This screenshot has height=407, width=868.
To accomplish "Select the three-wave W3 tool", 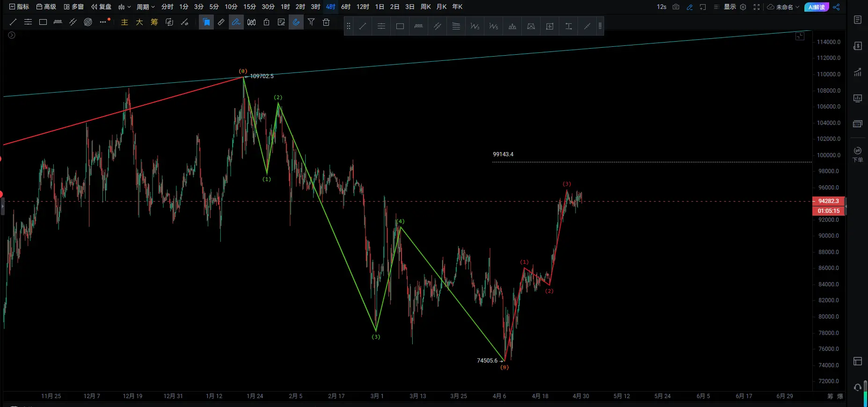I will pyautogui.click(x=475, y=26).
